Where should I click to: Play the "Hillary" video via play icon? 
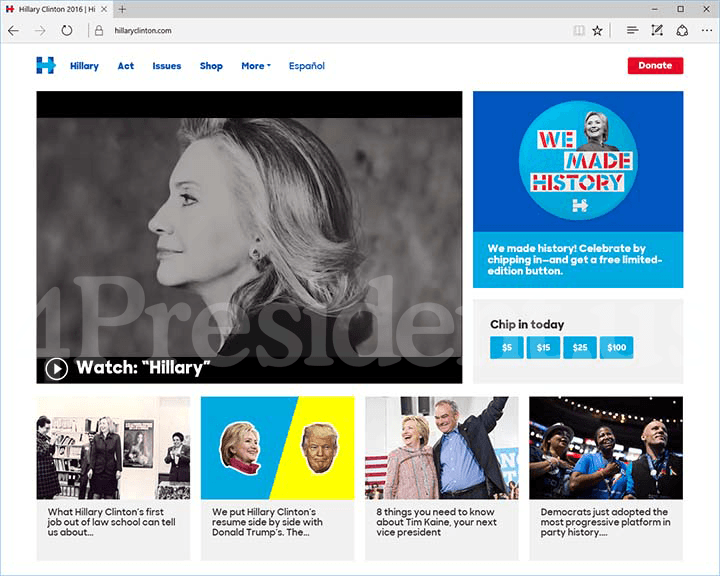56,368
